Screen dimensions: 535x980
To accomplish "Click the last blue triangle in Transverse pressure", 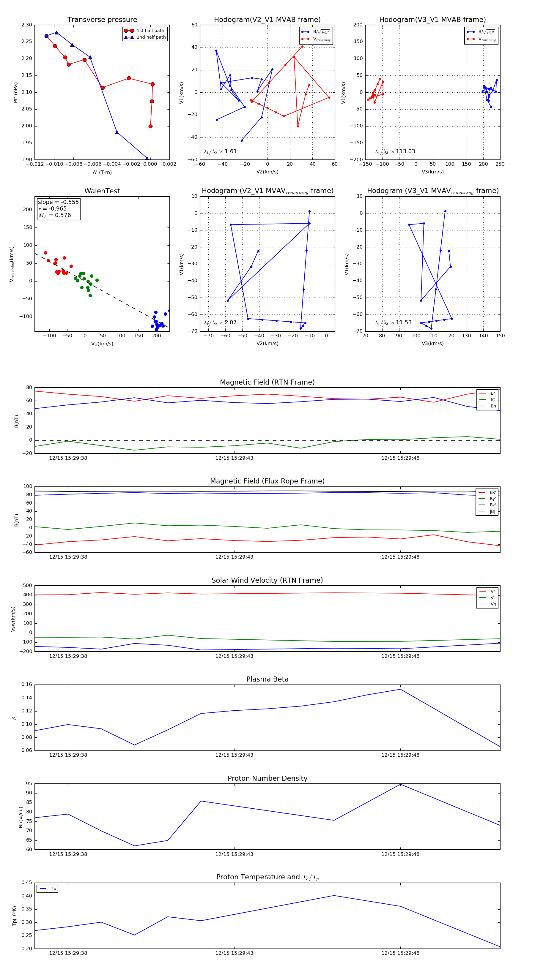I will click(x=147, y=158).
